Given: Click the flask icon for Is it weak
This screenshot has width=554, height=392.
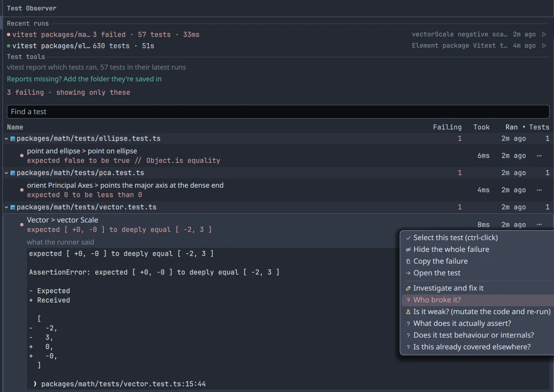Looking at the screenshot, I should coord(408,312).
